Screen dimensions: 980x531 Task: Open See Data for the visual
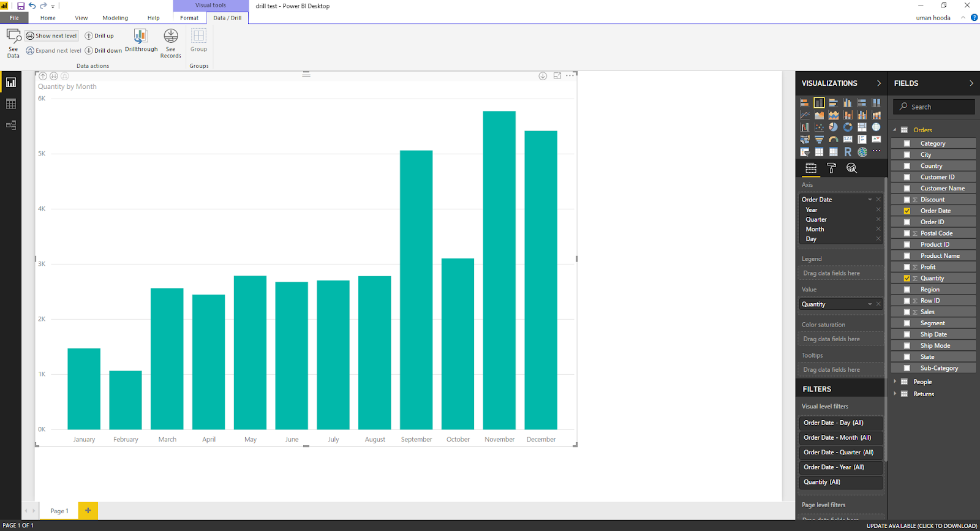coord(13,43)
